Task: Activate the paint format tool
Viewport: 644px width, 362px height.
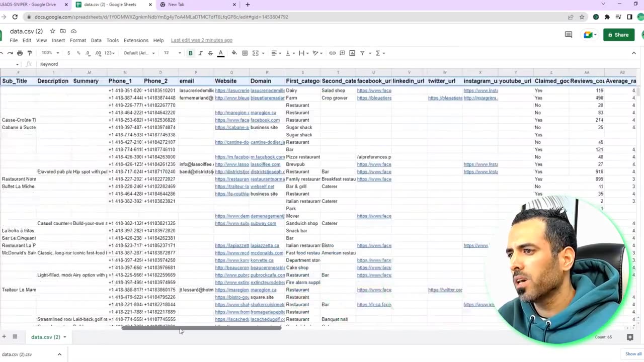Action: click(30, 53)
